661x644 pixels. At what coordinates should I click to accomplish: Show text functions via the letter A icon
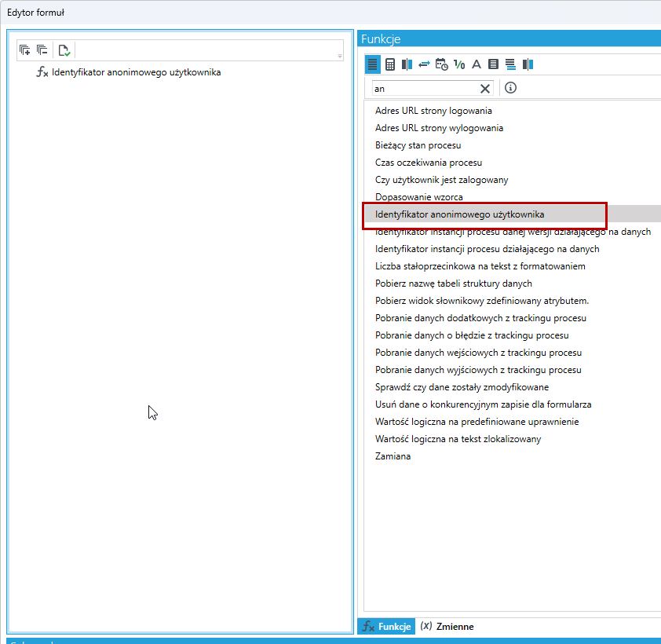(477, 64)
